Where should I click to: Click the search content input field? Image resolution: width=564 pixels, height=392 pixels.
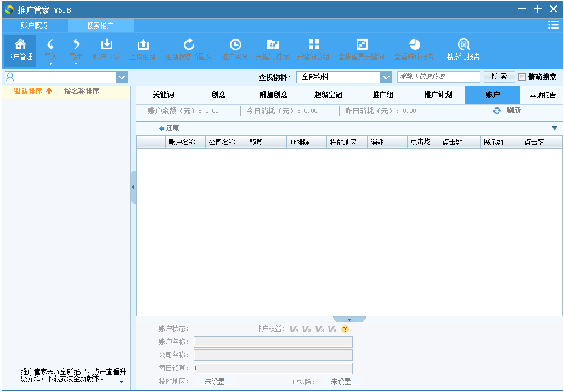[x=438, y=77]
